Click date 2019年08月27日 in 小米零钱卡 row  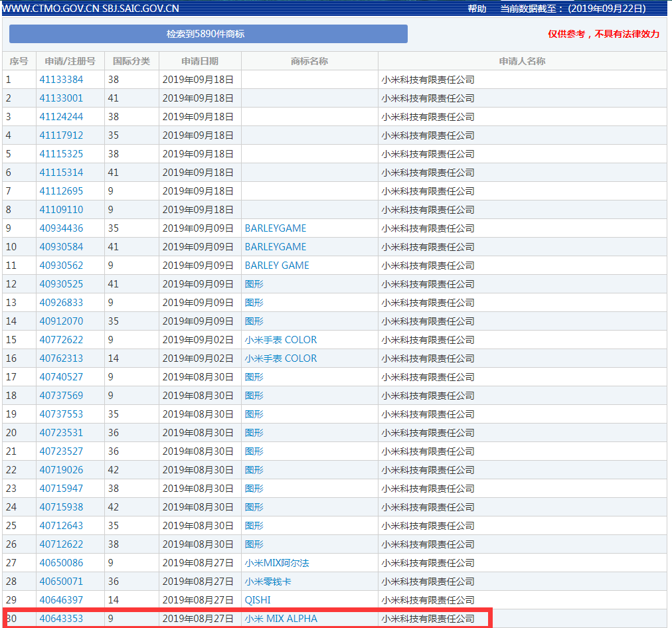click(x=198, y=582)
